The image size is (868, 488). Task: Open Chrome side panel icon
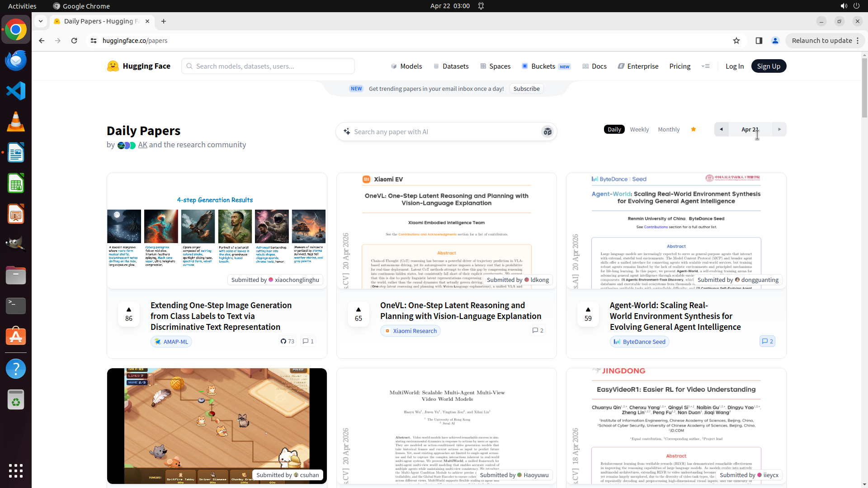(759, 41)
